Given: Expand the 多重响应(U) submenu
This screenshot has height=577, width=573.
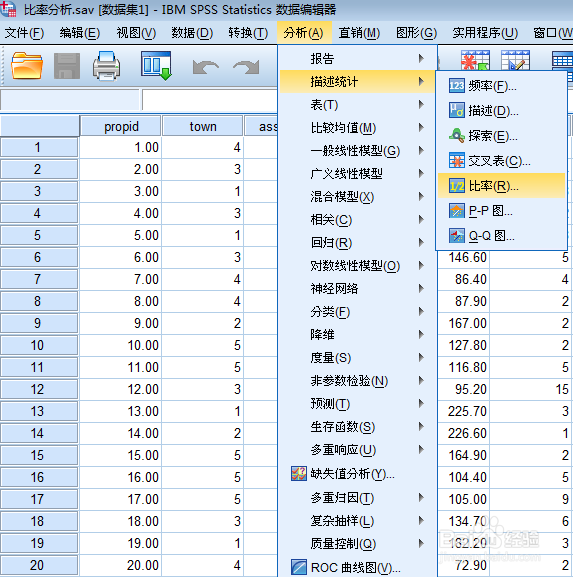Looking at the screenshot, I should [x=358, y=450].
